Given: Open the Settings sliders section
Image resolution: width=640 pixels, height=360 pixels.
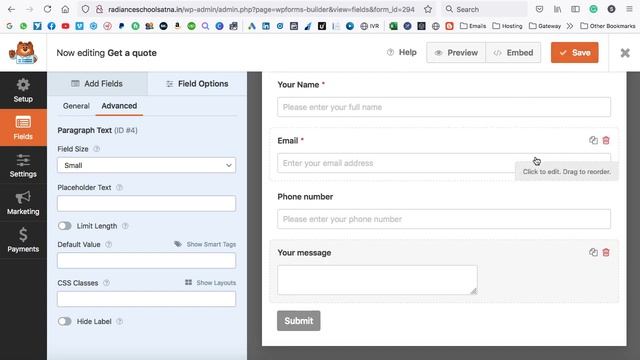Looking at the screenshot, I should [x=23, y=165].
